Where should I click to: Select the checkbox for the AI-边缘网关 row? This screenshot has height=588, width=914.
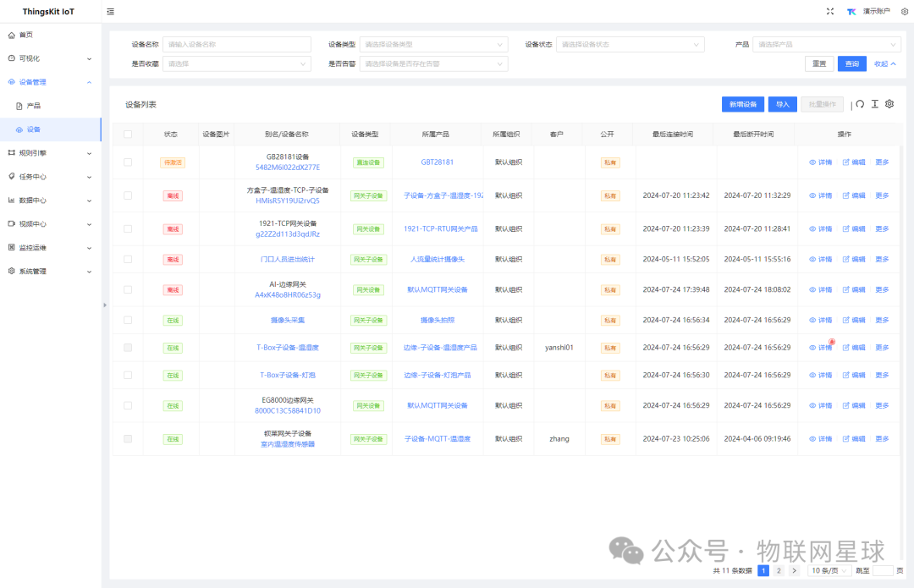[128, 289]
